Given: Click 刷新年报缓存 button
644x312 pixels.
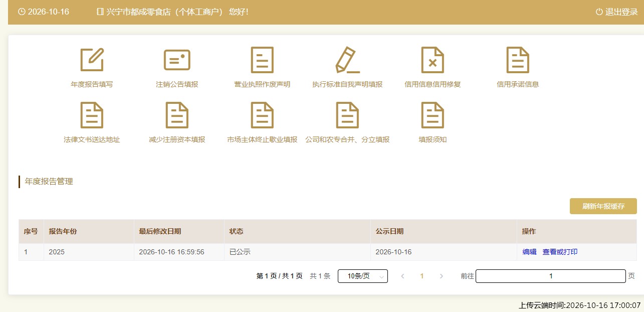Looking at the screenshot, I should (x=603, y=206).
